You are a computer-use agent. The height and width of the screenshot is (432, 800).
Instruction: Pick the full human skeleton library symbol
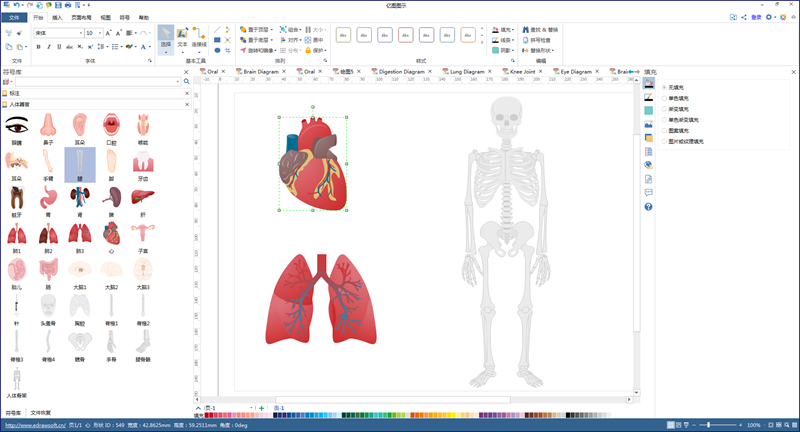[17, 379]
